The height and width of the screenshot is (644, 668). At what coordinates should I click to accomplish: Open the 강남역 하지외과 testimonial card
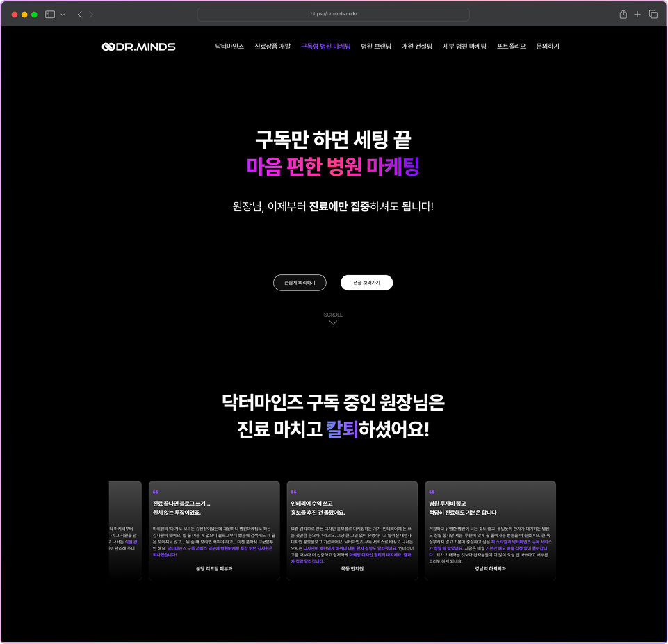pos(490,530)
